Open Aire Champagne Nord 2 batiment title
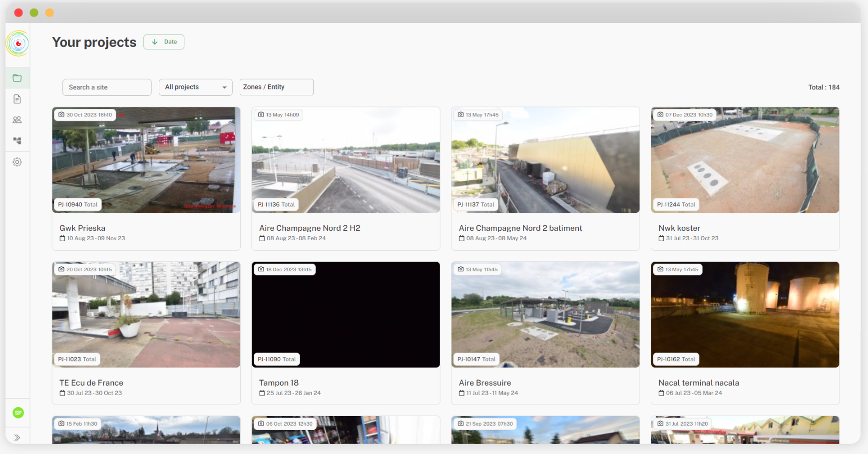Image resolution: width=868 pixels, height=454 pixels. coord(520,228)
